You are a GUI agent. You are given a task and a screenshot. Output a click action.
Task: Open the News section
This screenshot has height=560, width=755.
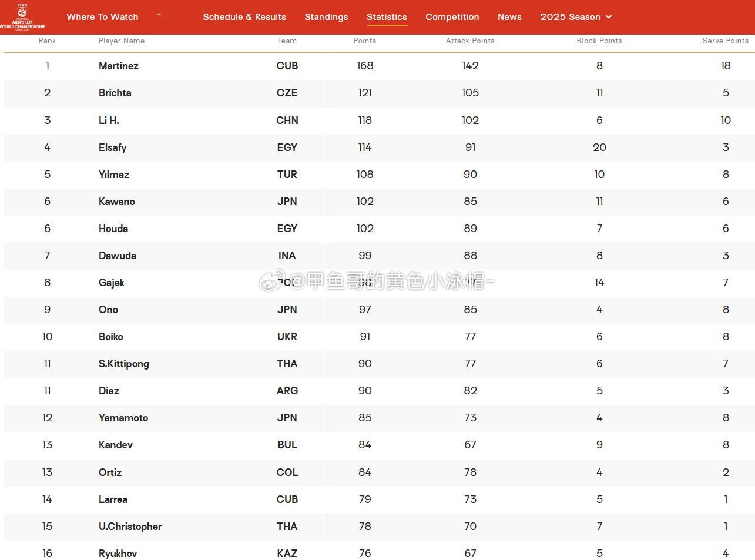click(509, 17)
